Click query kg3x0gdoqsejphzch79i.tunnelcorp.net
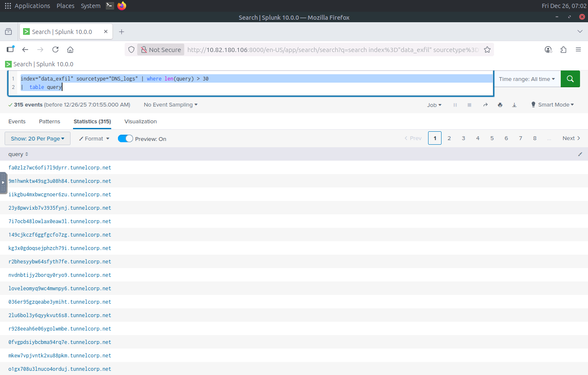The image size is (588, 375). pos(60,248)
